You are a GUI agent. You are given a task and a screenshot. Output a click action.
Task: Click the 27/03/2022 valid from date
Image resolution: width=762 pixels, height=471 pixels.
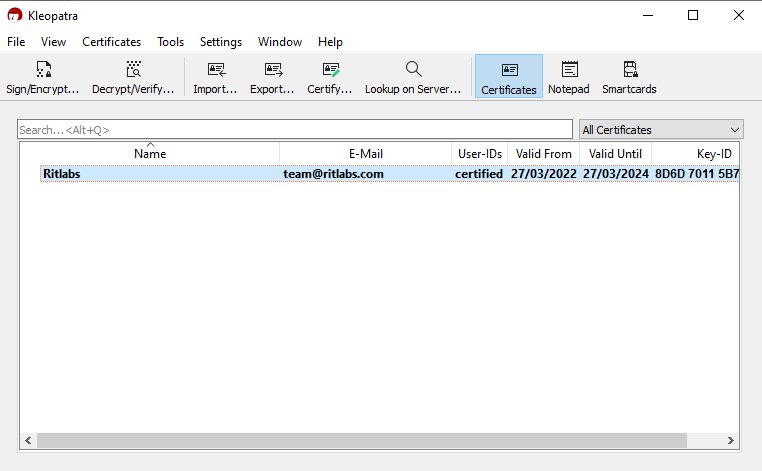[x=543, y=174]
